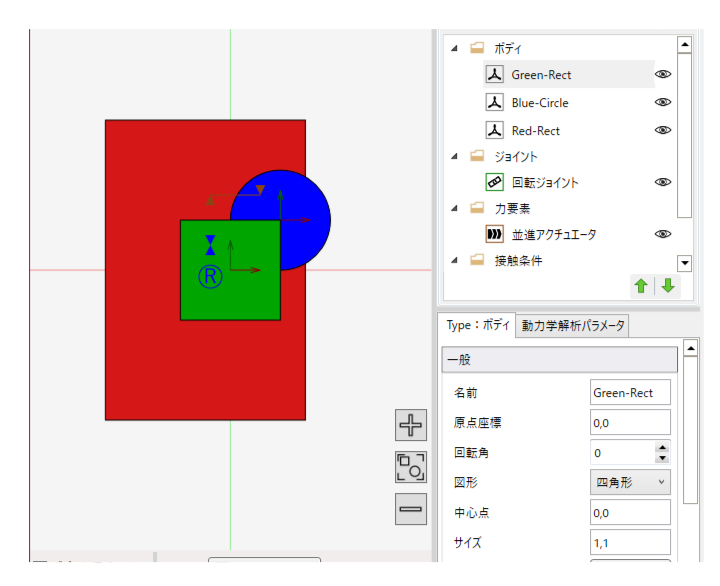Open the 図形 shape dropdown

[630, 483]
